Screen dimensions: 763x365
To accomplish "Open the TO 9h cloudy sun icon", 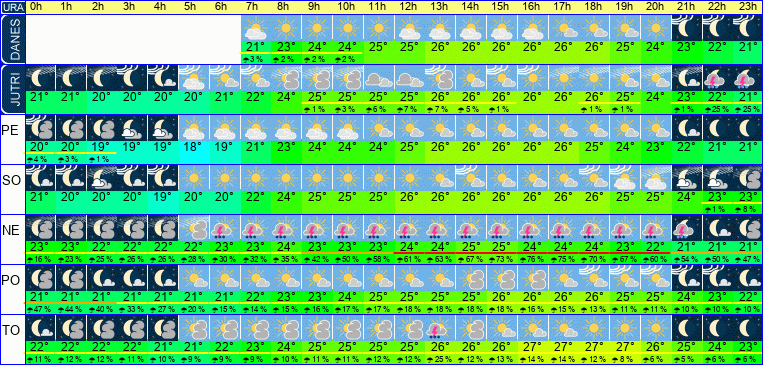I will [x=317, y=328].
